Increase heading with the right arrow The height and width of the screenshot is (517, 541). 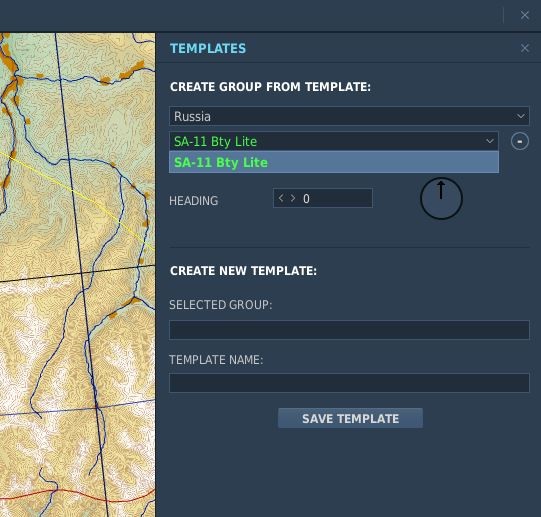tap(293, 198)
